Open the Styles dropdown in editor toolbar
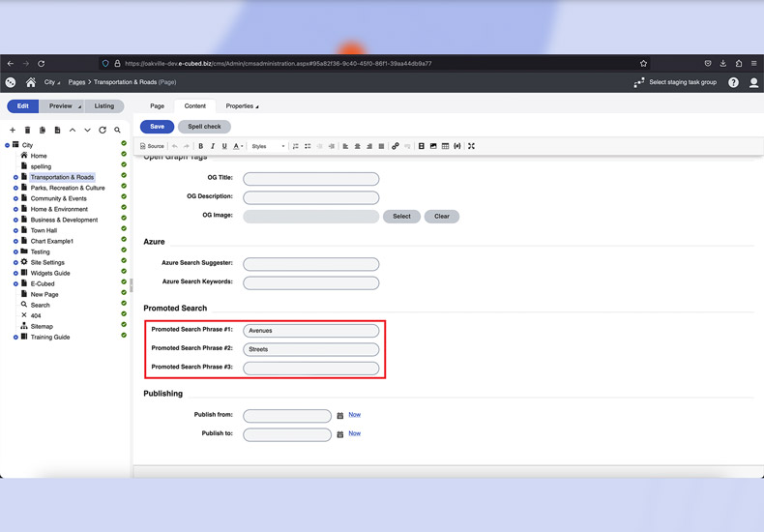This screenshot has width=764, height=532. [268, 146]
